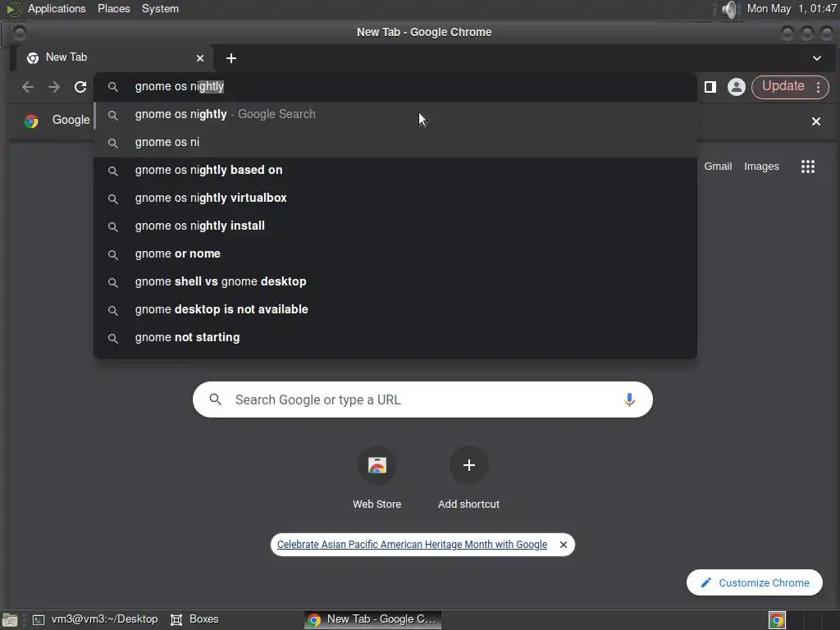The image size is (840, 630).
Task: Open system volume speaker icon
Action: tap(729, 9)
